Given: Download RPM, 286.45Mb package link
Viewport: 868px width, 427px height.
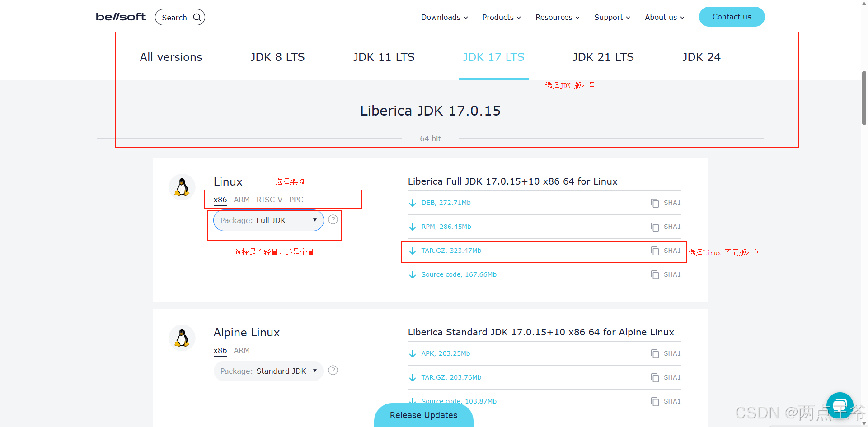Looking at the screenshot, I should tap(446, 227).
